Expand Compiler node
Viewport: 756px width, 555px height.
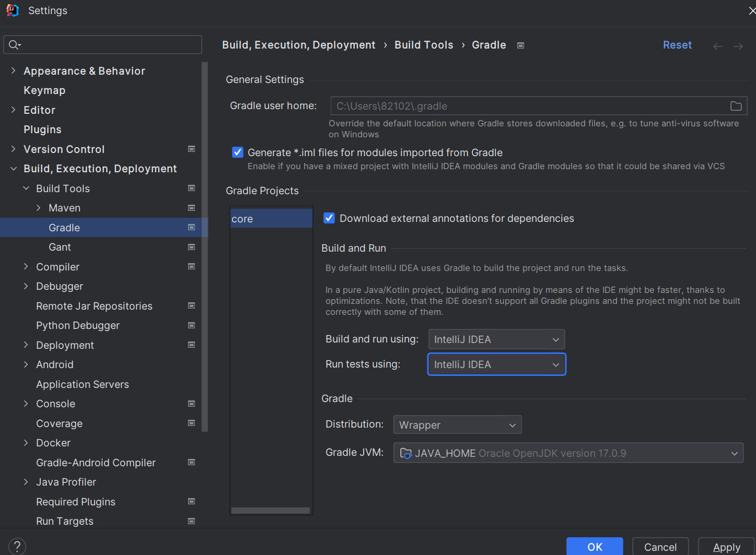click(x=26, y=266)
